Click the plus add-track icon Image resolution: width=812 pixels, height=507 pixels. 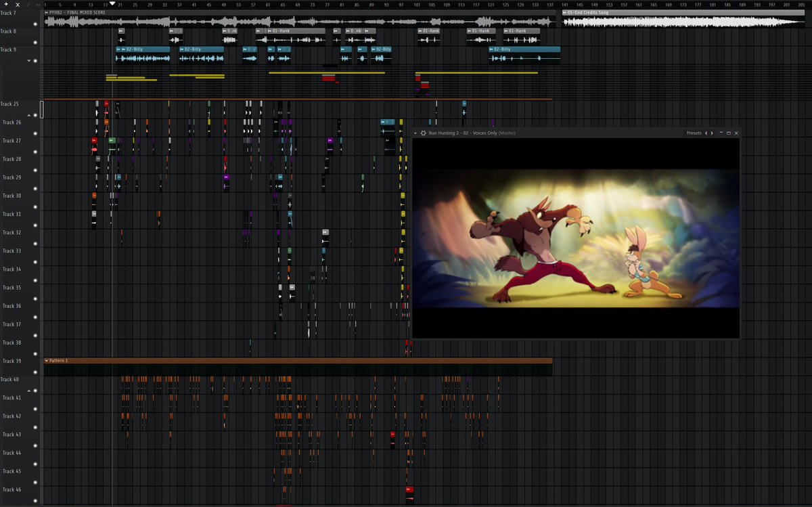pyautogui.click(x=6, y=4)
